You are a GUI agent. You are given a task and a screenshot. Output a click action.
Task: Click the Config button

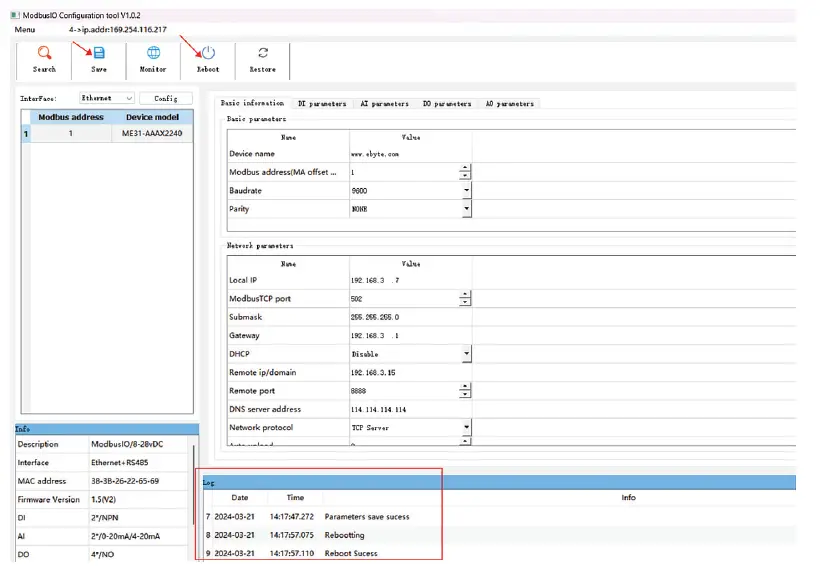click(166, 98)
